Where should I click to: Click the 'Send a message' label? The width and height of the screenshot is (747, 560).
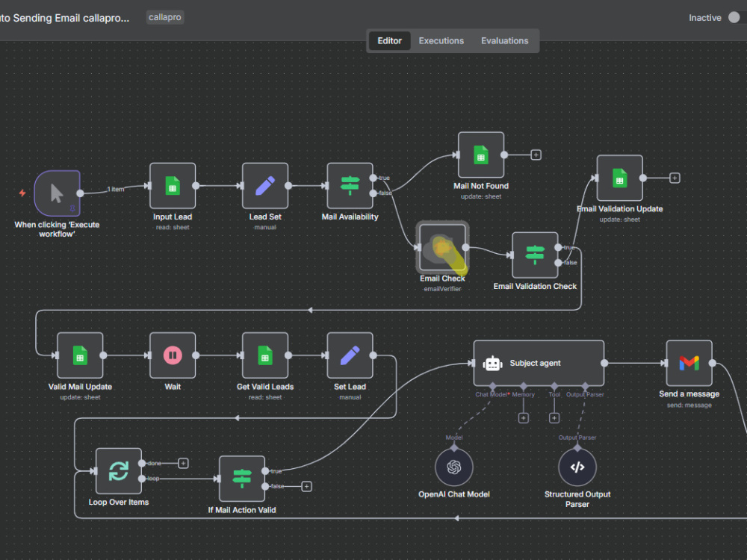pyautogui.click(x=689, y=393)
